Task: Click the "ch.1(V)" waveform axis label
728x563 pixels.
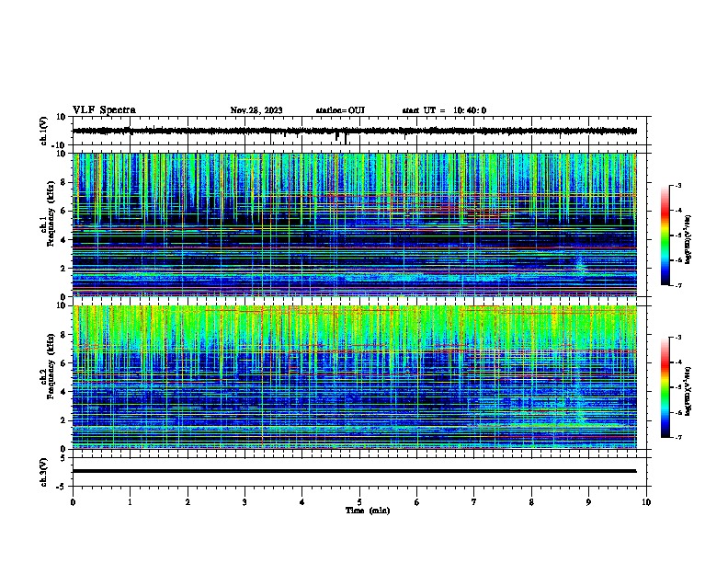Action: coord(43,131)
